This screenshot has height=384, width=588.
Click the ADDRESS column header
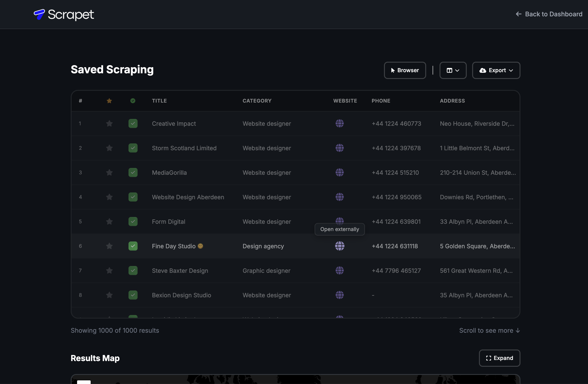point(452,101)
